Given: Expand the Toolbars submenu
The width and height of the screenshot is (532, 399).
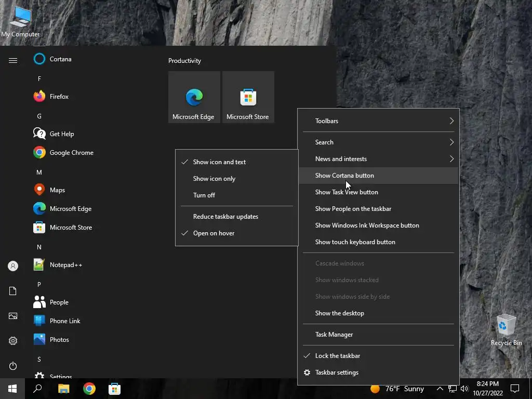Looking at the screenshot, I should coord(378,121).
